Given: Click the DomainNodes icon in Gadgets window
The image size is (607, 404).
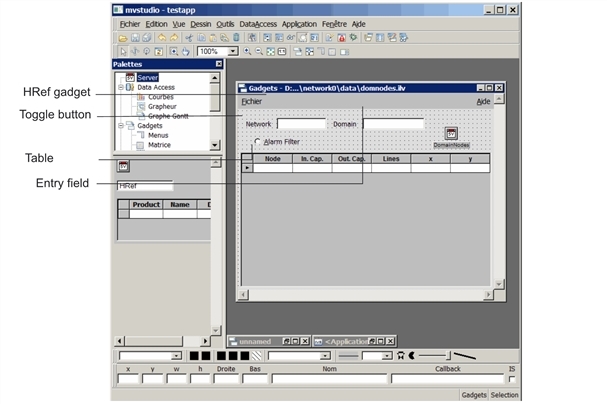Looking at the screenshot, I should (x=451, y=136).
